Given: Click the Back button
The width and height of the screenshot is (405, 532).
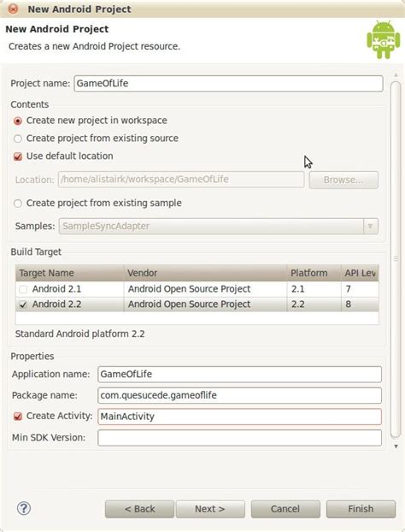Looking at the screenshot, I should (139, 509).
